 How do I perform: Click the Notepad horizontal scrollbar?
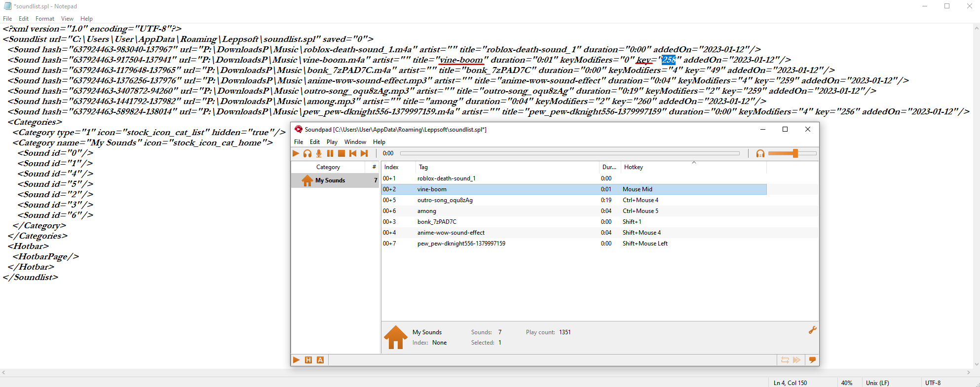click(x=487, y=373)
